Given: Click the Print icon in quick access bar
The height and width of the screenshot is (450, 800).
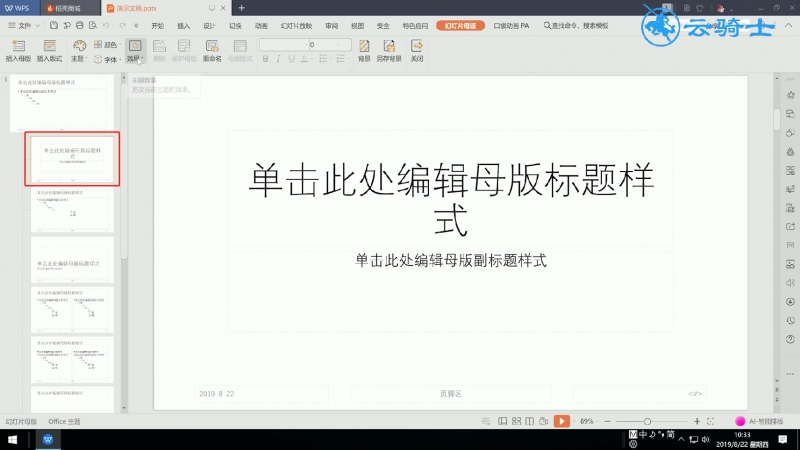Looking at the screenshot, I should click(x=80, y=26).
